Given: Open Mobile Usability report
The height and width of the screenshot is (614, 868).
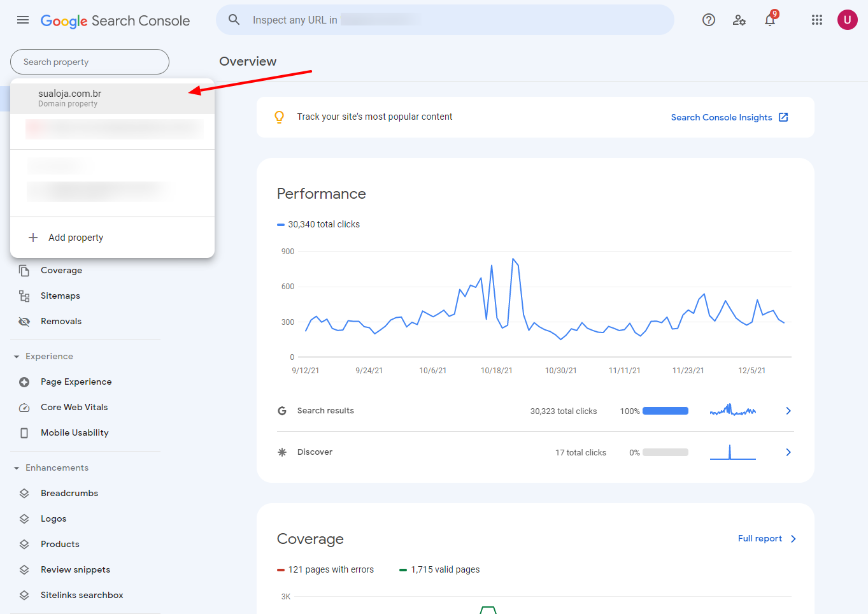Looking at the screenshot, I should [x=75, y=432].
